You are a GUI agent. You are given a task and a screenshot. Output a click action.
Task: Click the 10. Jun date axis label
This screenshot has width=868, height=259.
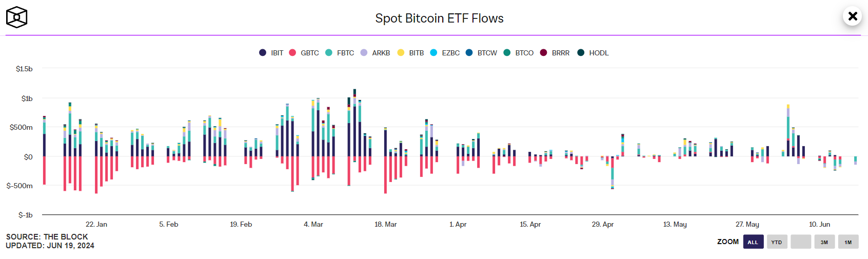point(819,225)
